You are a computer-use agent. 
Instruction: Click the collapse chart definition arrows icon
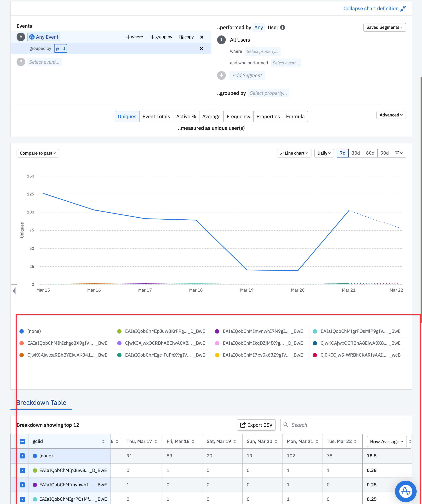pyautogui.click(x=403, y=8)
